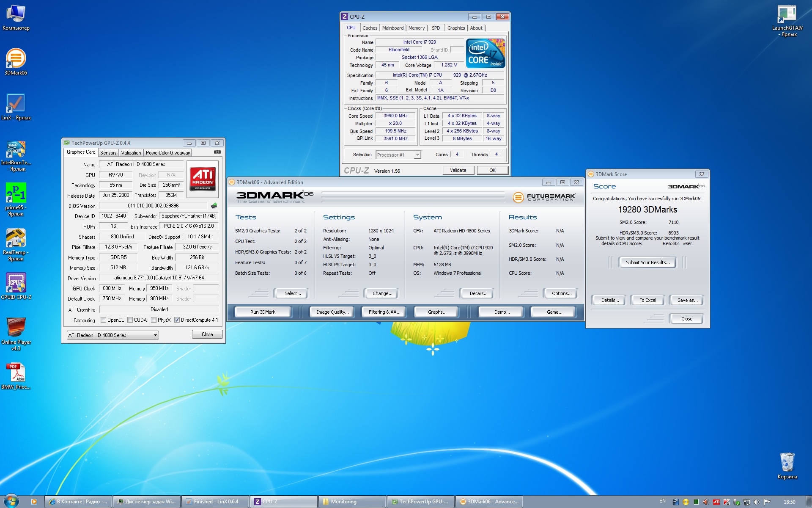Click the Safely Remove Hardware tray icon
The image size is (812, 508).
click(x=737, y=502)
